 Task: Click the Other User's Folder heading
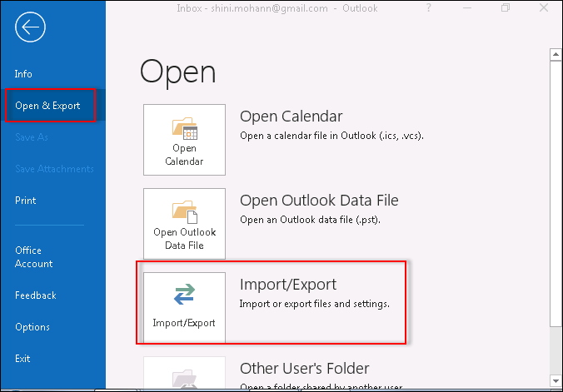tap(305, 369)
